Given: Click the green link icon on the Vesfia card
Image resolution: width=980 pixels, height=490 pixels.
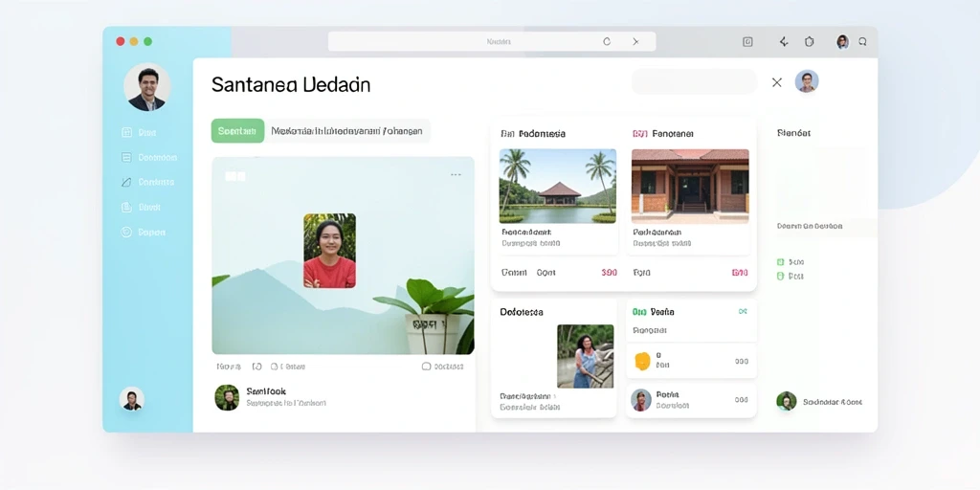Looking at the screenshot, I should click(743, 311).
